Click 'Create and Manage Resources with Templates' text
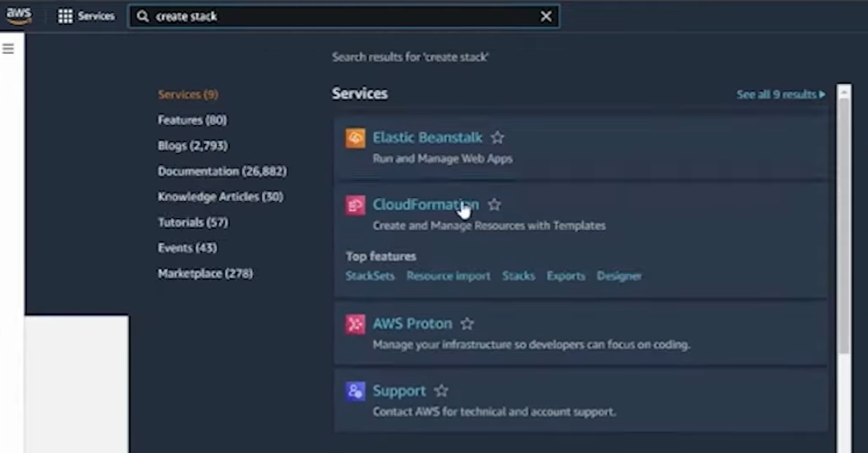 coord(489,226)
